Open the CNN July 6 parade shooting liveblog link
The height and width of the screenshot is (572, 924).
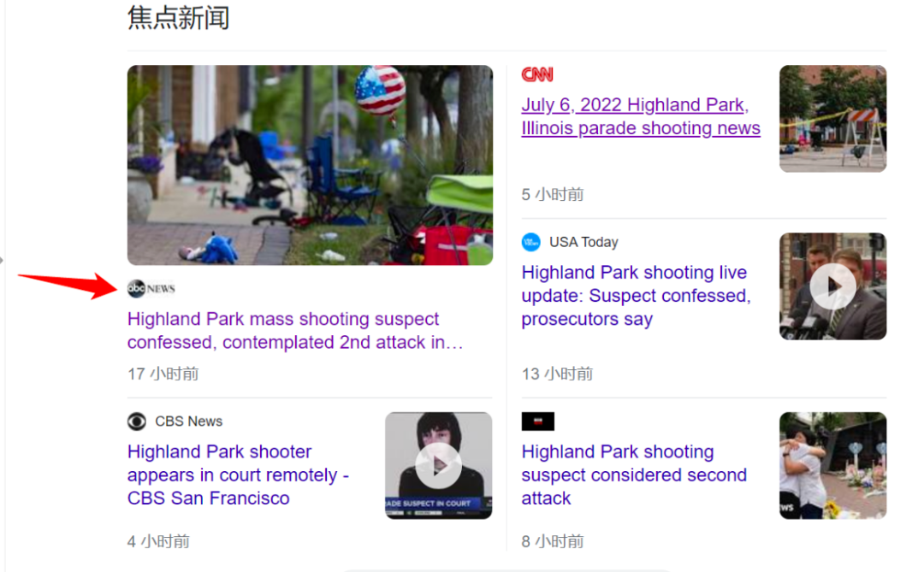point(641,116)
